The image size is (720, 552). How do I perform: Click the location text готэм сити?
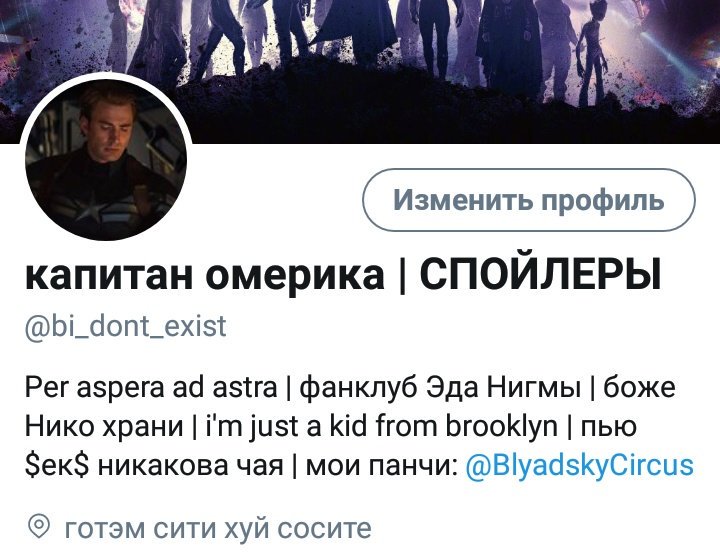tap(141, 528)
